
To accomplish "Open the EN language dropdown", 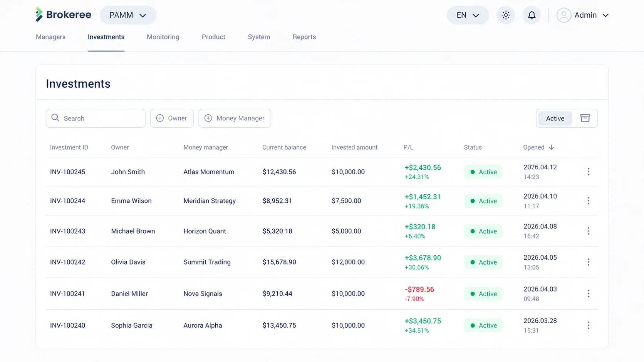I will pyautogui.click(x=468, y=15).
